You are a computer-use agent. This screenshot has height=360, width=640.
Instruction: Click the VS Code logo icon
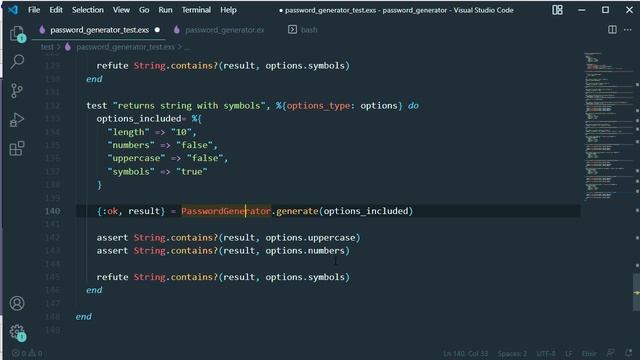click(13, 9)
